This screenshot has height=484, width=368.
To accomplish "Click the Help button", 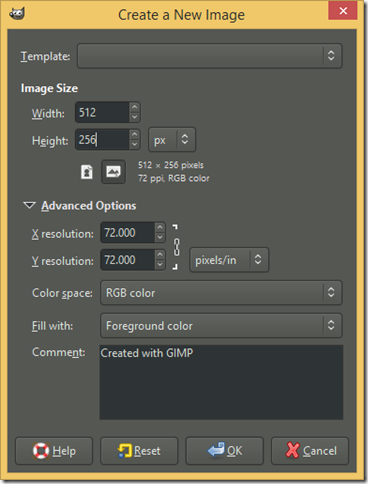I will [x=54, y=451].
